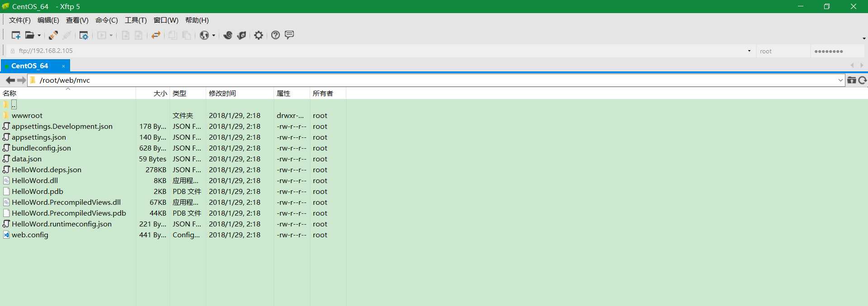Viewport: 868px width, 306px height.
Task: Click the forward navigation arrow
Action: point(21,80)
